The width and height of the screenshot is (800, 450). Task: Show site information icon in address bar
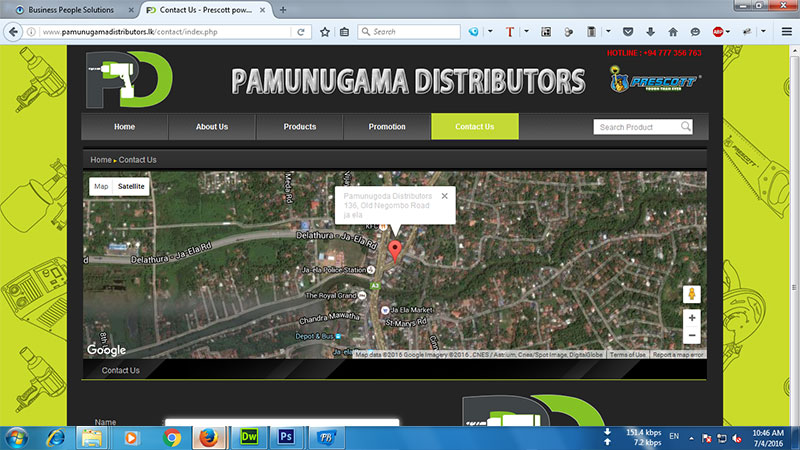31,32
